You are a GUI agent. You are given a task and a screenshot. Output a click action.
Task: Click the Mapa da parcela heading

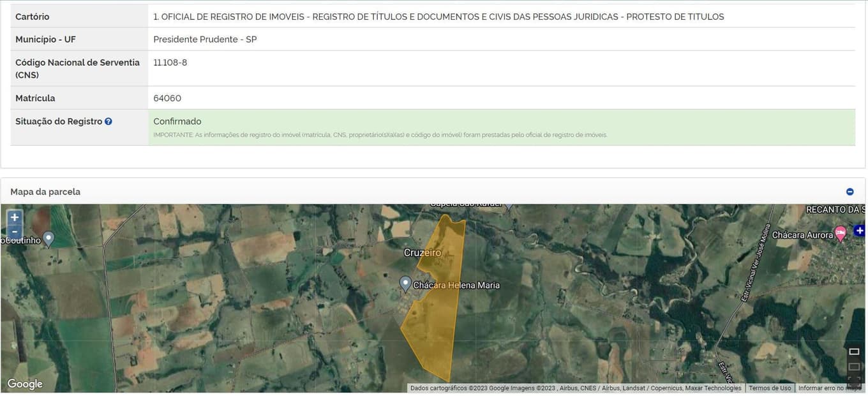pyautogui.click(x=45, y=192)
